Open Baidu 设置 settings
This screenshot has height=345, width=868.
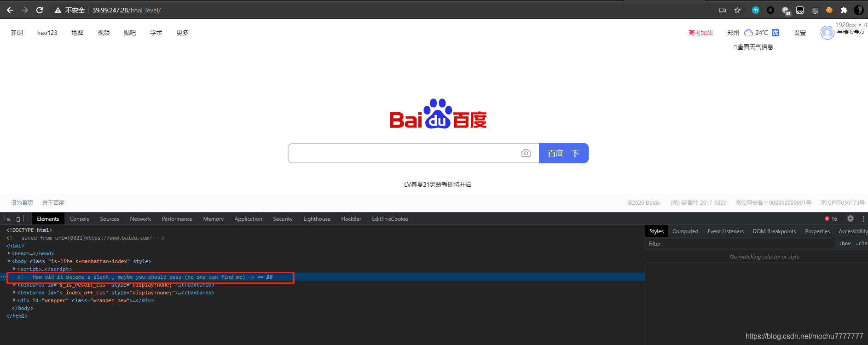pos(800,33)
